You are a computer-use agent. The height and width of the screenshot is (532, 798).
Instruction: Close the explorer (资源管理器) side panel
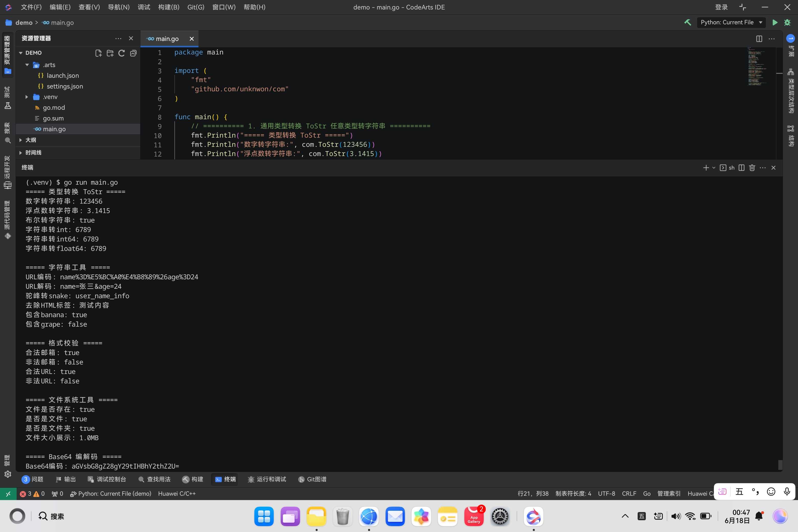pos(131,38)
